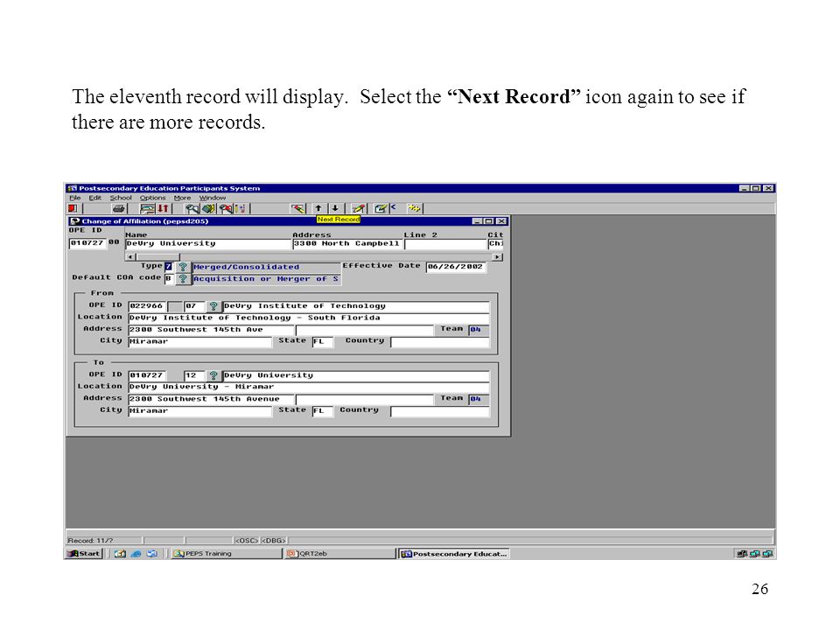Click the Effective Date field 06/26/2002
The height and width of the screenshot is (630, 840).
456,267
